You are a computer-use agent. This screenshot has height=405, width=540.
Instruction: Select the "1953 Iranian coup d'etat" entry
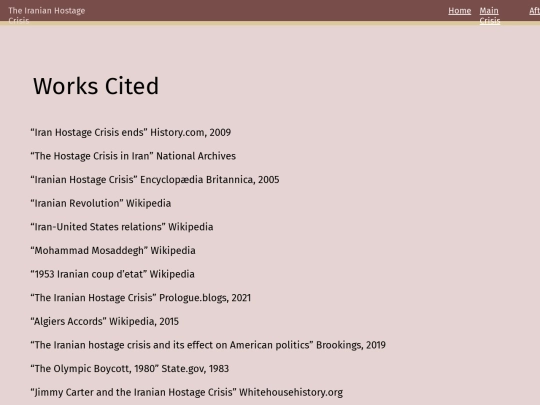click(x=112, y=274)
